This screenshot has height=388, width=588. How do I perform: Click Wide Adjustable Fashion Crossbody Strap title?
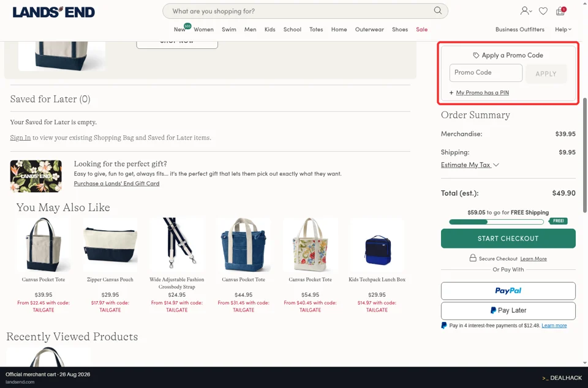pos(176,283)
